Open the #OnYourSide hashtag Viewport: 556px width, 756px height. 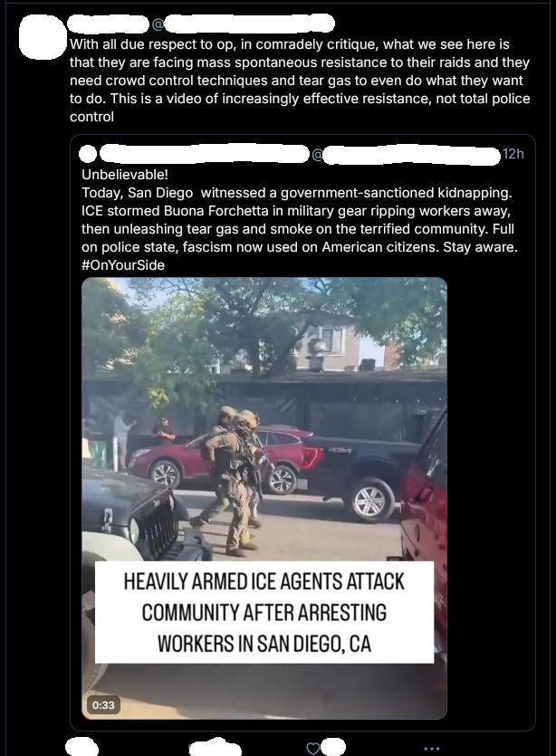123,265
